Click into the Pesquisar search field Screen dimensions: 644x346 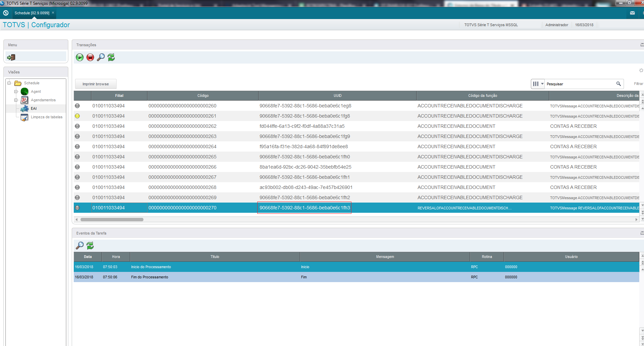(580, 84)
